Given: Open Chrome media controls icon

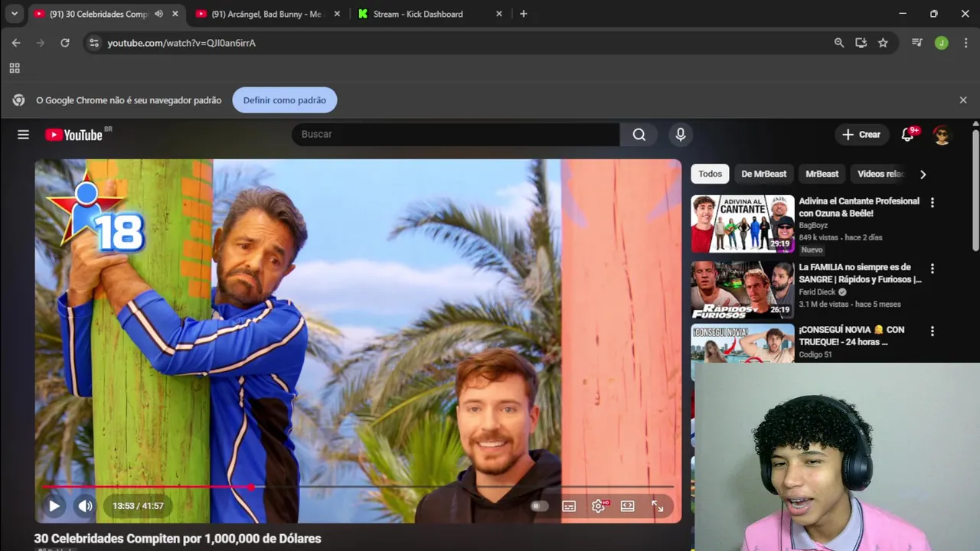Looking at the screenshot, I should point(917,43).
